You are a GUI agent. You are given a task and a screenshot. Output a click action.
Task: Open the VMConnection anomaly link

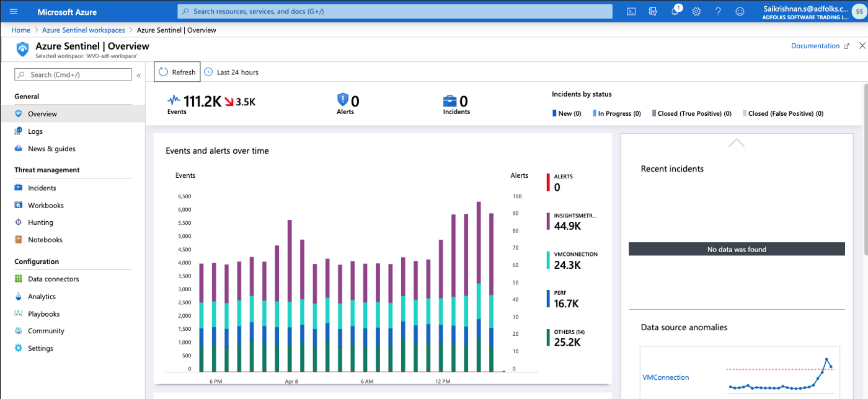coord(665,377)
